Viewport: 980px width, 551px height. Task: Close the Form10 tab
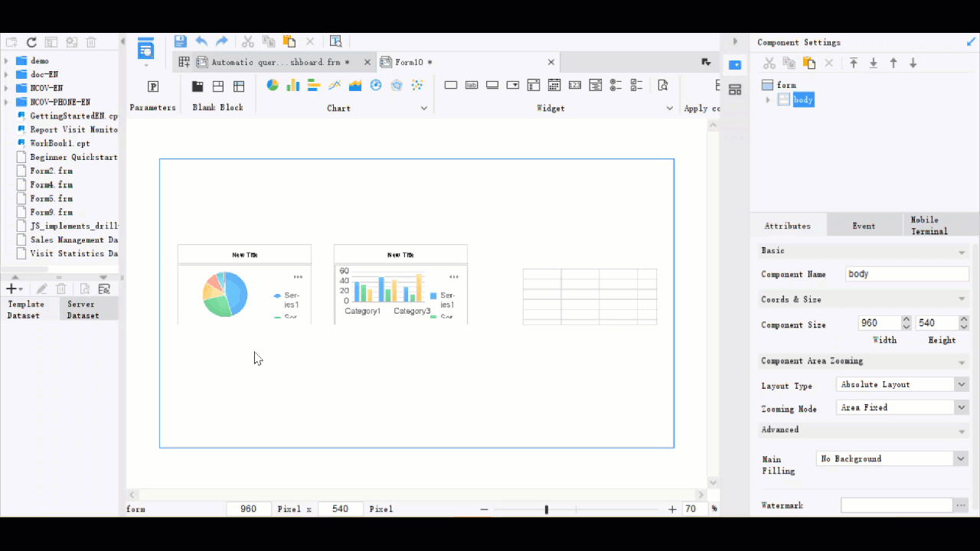(x=551, y=62)
